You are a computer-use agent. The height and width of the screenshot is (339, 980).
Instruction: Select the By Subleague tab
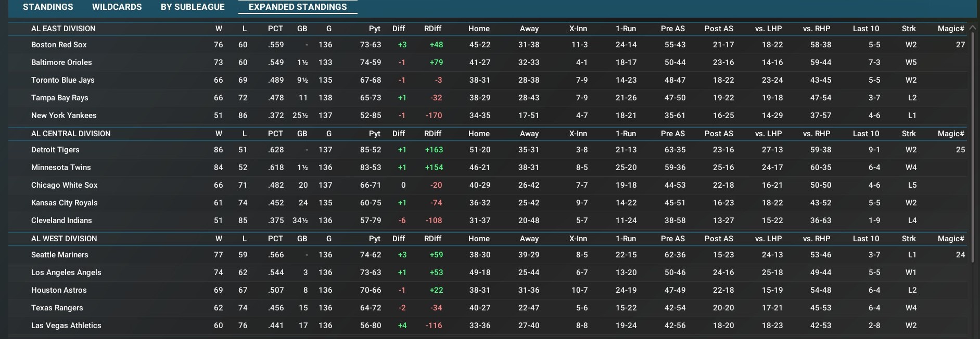point(193,7)
